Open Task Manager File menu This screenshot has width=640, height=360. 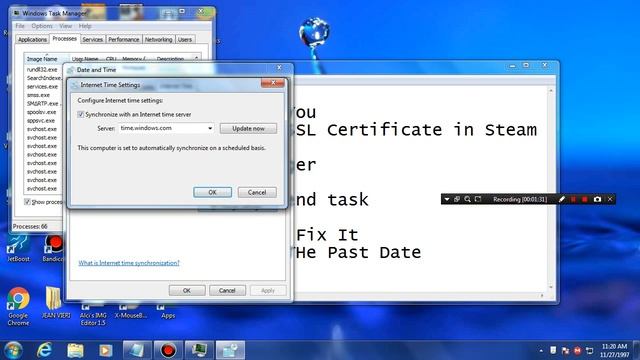tap(20, 26)
